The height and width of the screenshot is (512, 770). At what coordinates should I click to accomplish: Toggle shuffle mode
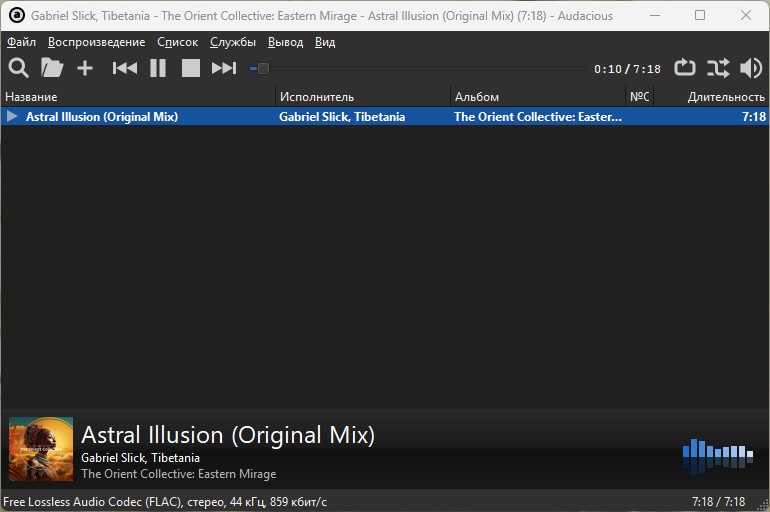click(718, 68)
